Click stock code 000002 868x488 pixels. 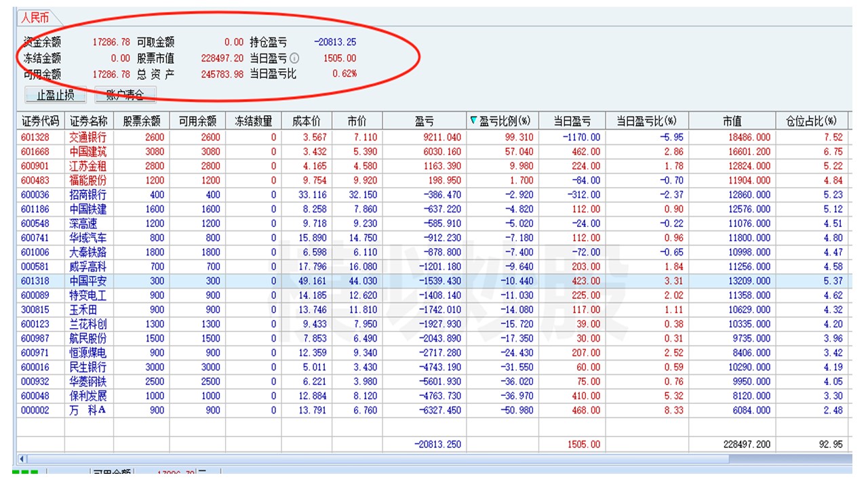(x=35, y=410)
